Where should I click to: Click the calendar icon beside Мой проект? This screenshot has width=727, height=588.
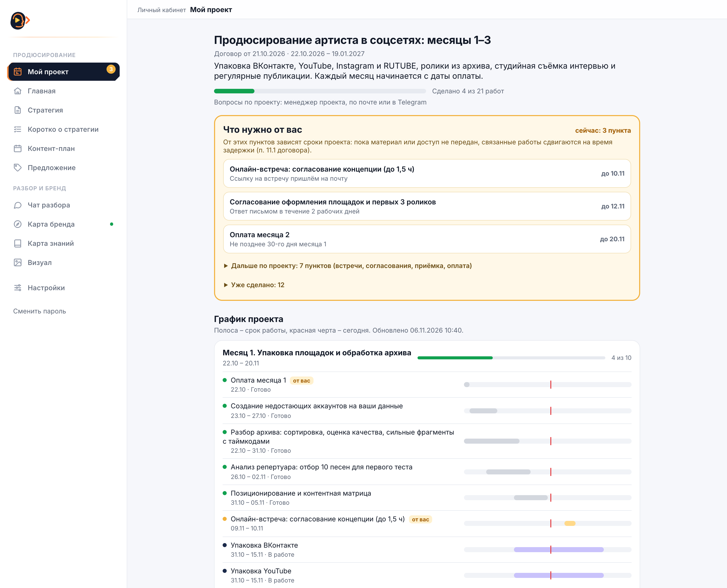pyautogui.click(x=18, y=72)
